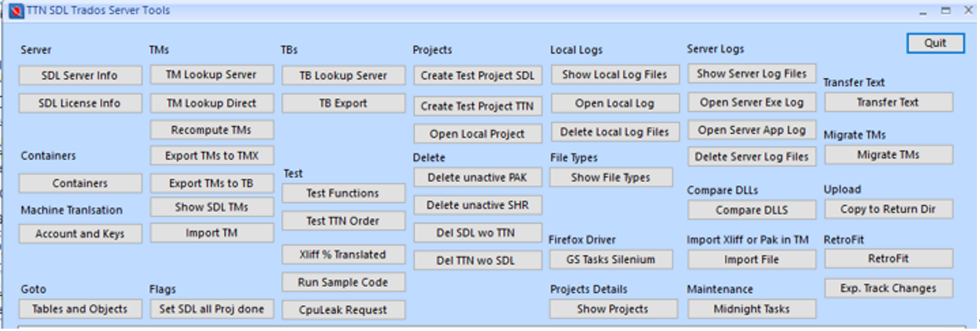The width and height of the screenshot is (980, 331).
Task: Click the SDL License Info button
Action: [x=80, y=104]
